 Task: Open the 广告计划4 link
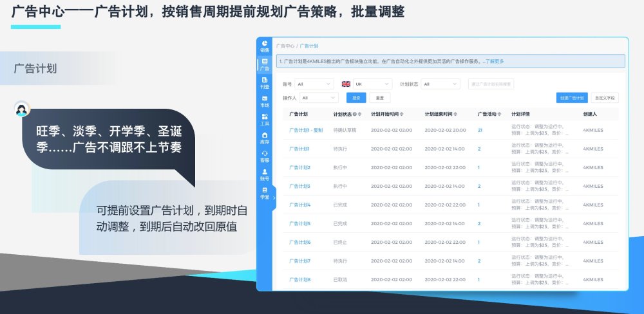(300, 205)
